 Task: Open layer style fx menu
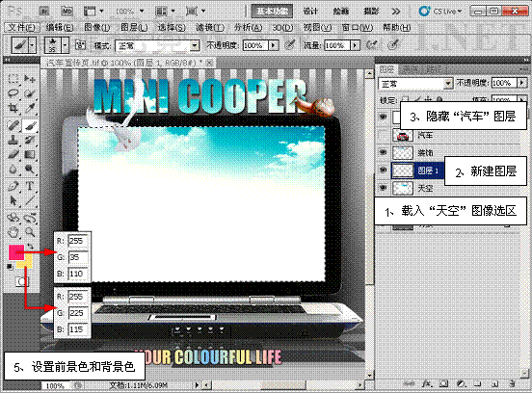click(x=427, y=383)
